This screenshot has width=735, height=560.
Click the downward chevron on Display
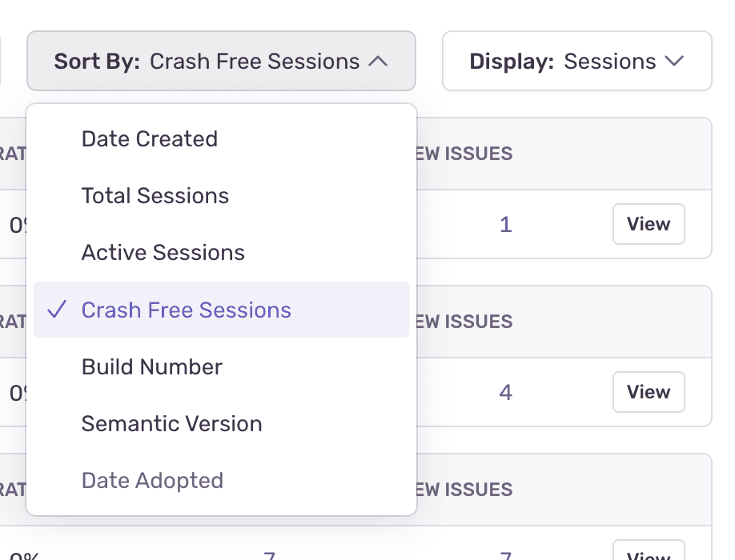(673, 61)
